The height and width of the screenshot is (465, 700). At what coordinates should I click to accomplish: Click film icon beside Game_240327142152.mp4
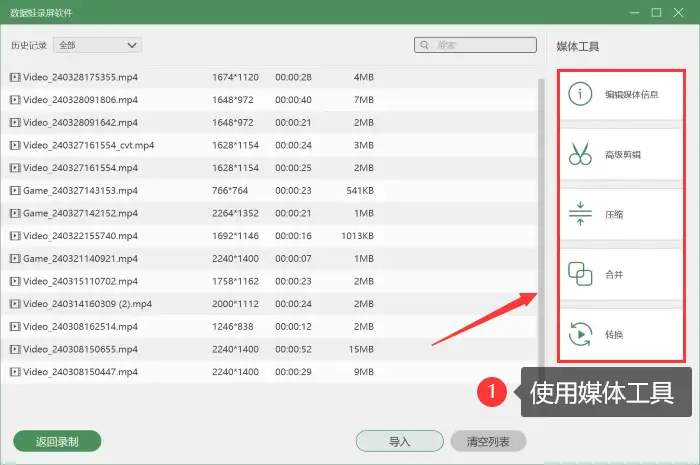pos(15,213)
